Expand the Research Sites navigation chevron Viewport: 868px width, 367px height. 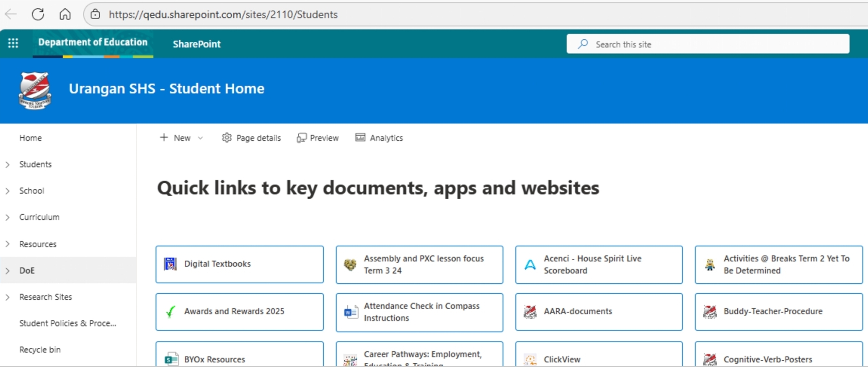pyautogui.click(x=8, y=297)
